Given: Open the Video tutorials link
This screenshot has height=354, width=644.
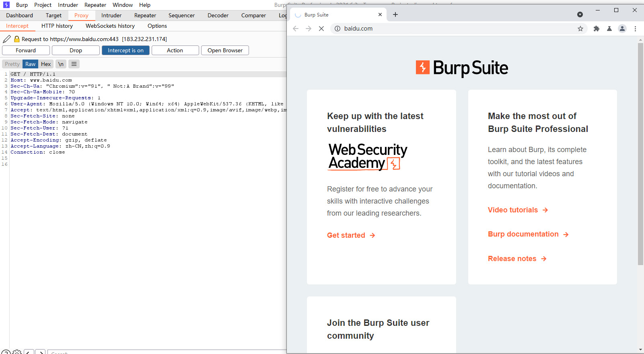Looking at the screenshot, I should click(518, 210).
